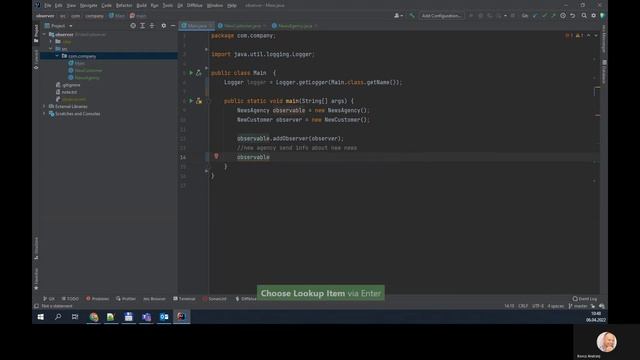
Task: Open the Build menu
Action: coord(141,5)
